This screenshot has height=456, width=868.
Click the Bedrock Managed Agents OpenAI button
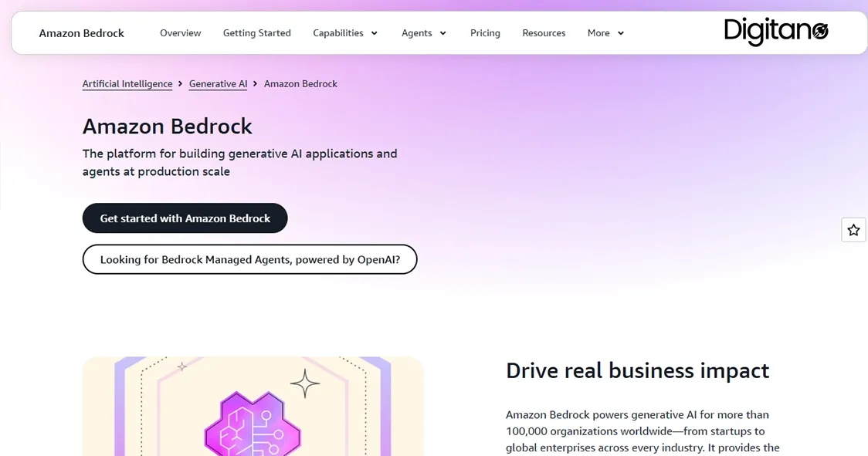249,259
